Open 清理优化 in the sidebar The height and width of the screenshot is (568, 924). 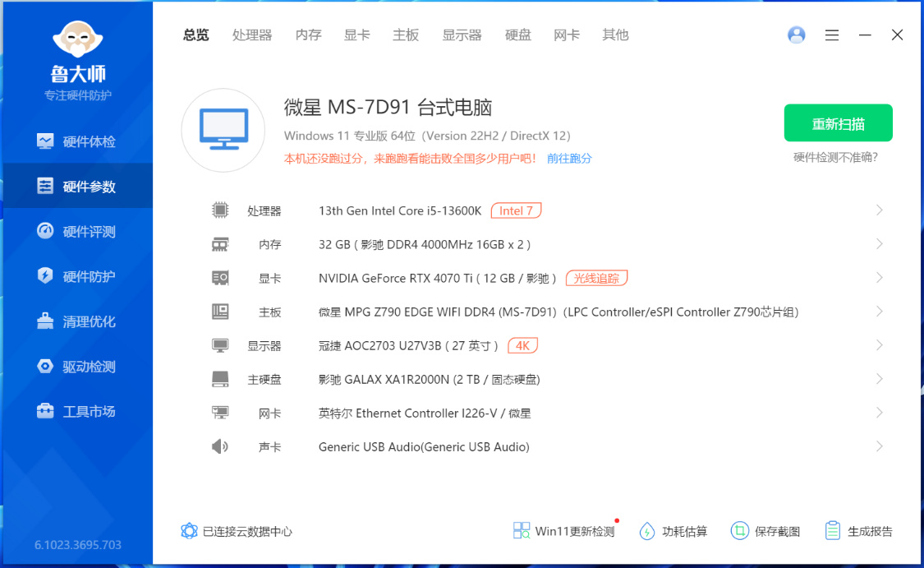coord(78,321)
